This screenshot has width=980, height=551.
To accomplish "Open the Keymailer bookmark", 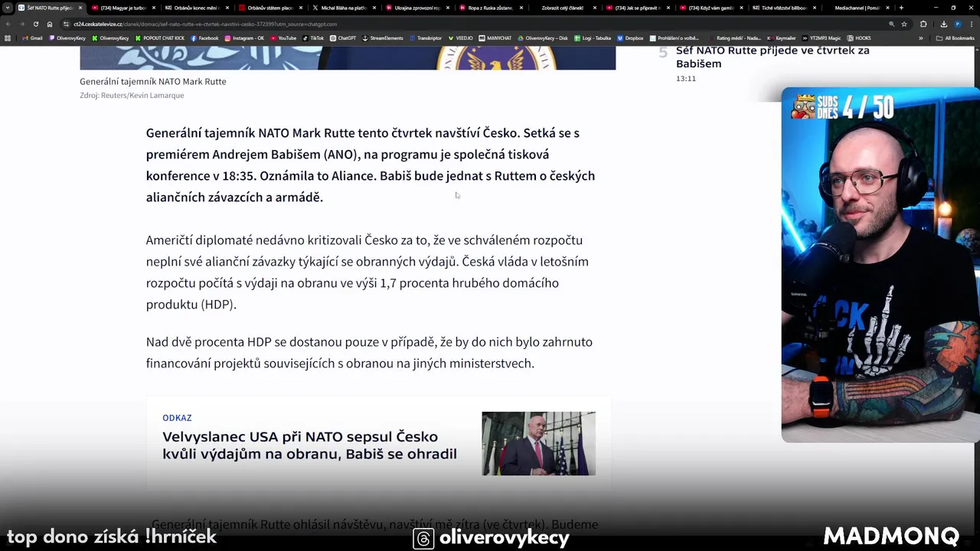I will tap(782, 38).
